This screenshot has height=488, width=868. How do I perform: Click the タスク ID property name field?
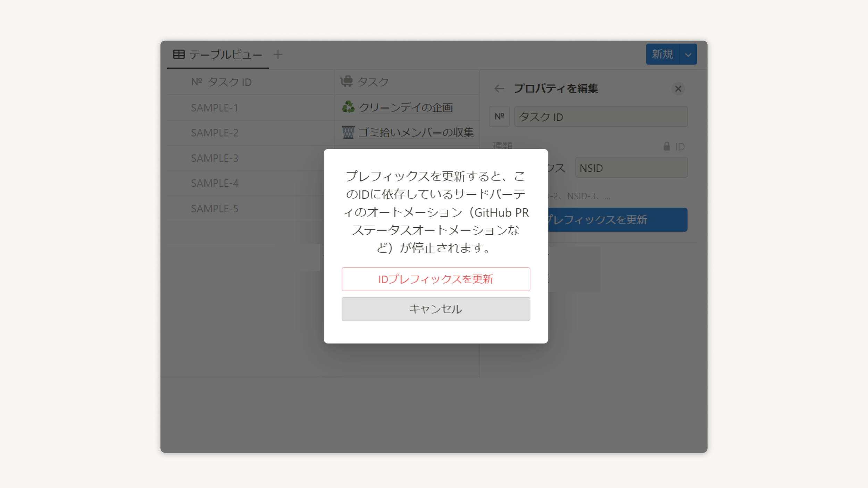coord(600,117)
